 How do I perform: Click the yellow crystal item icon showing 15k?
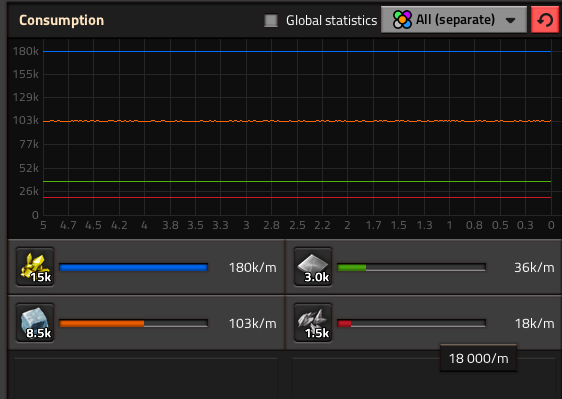[x=35, y=267]
